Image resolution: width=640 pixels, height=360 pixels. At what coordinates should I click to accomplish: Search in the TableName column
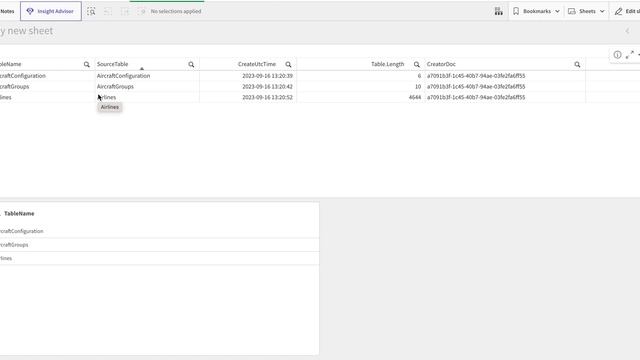[x=87, y=64]
